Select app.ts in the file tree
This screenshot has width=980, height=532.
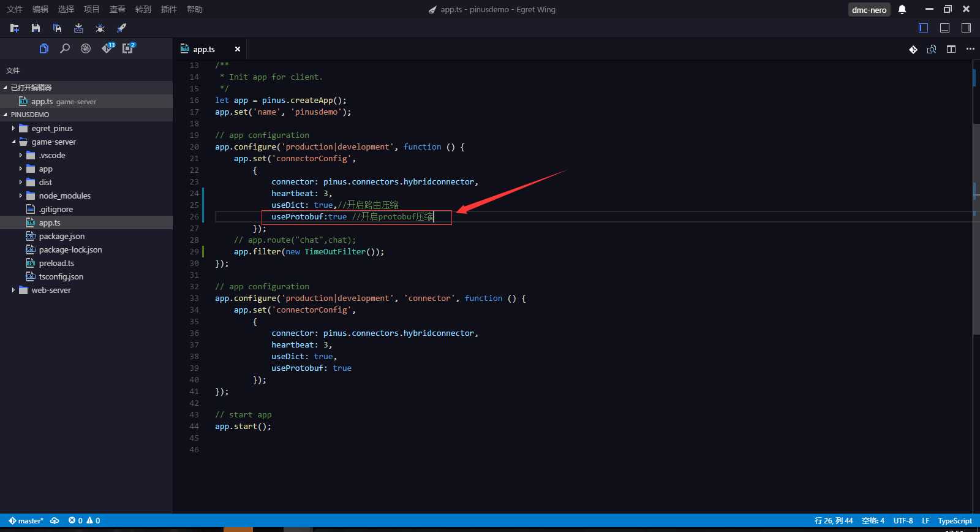pos(86,222)
